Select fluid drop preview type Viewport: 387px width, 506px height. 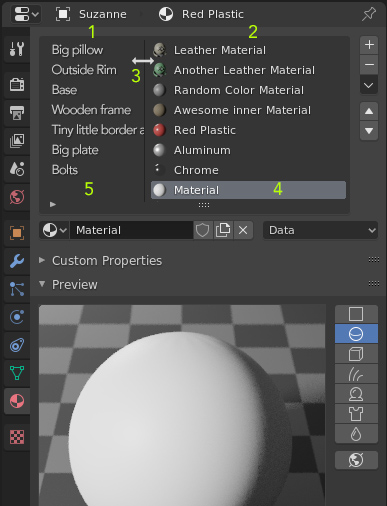[x=356, y=434]
